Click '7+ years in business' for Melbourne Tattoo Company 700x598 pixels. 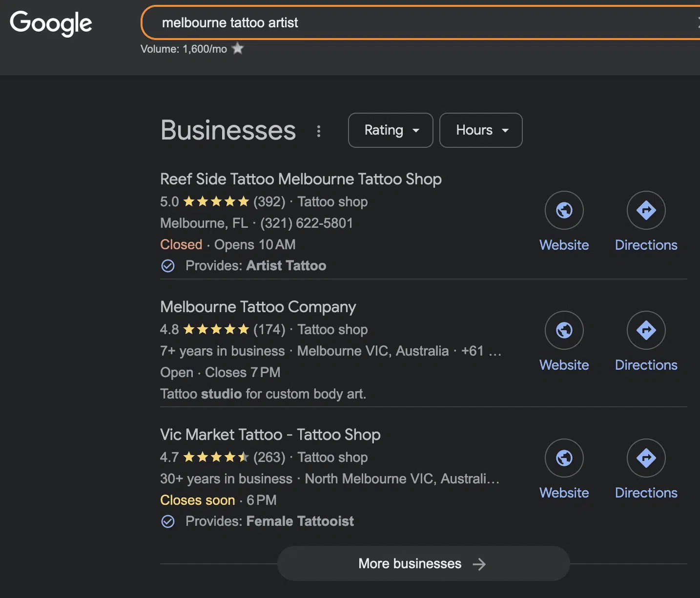(x=223, y=351)
